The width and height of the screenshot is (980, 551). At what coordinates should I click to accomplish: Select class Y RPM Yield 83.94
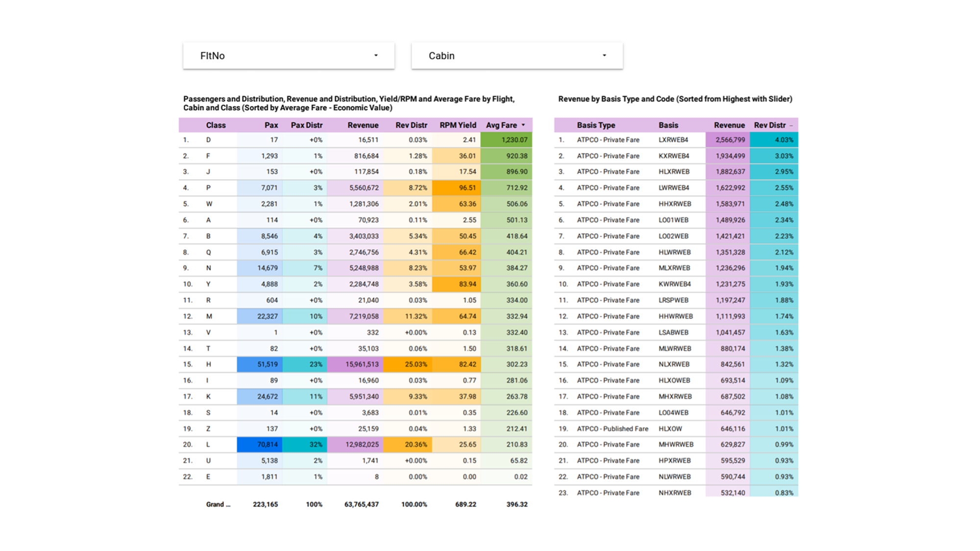click(x=467, y=285)
